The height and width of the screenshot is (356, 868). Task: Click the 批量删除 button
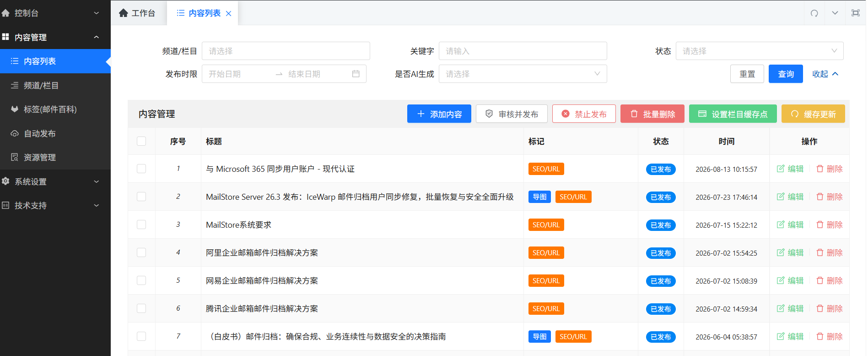click(652, 114)
